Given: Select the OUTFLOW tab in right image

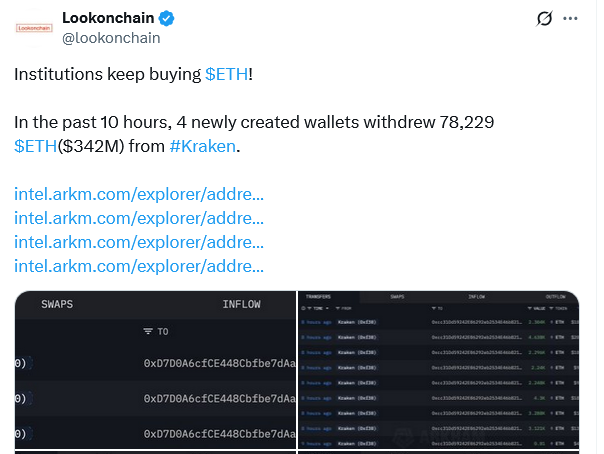Looking at the screenshot, I should 555,297.
